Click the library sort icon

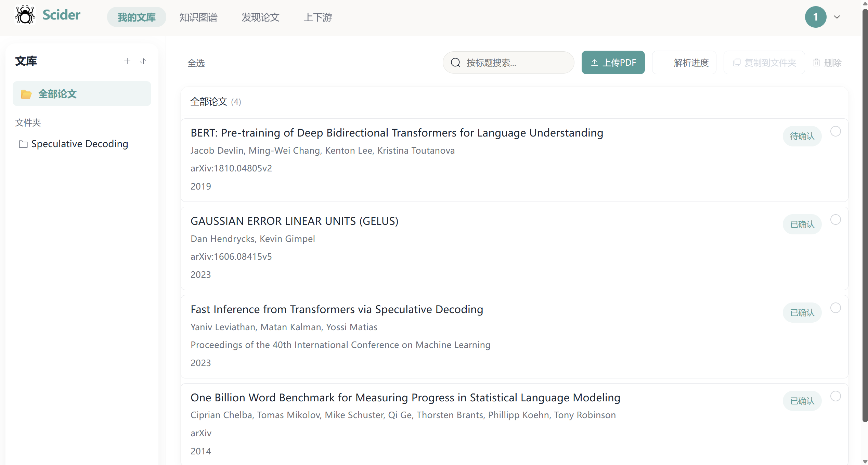pos(143,61)
